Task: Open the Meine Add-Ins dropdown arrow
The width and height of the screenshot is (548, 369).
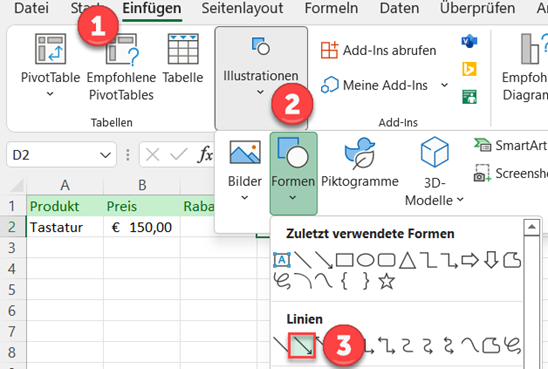Action: pyautogui.click(x=445, y=85)
